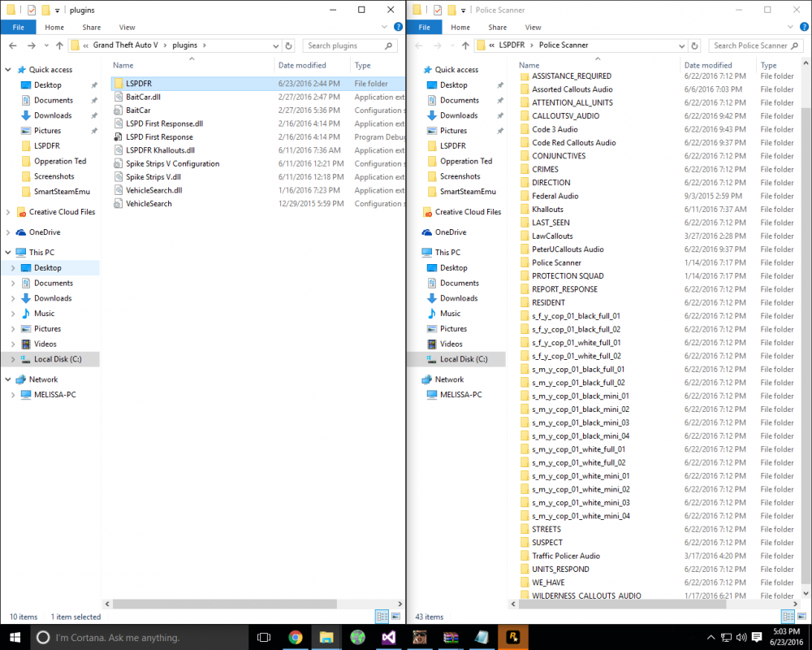Image resolution: width=812 pixels, height=650 pixels.
Task: Open the Rockstar Games taskbar icon
Action: (x=512, y=637)
